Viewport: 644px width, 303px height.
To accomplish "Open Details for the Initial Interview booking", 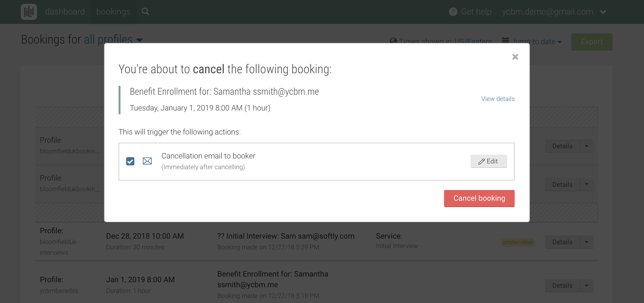I will click(x=562, y=242).
